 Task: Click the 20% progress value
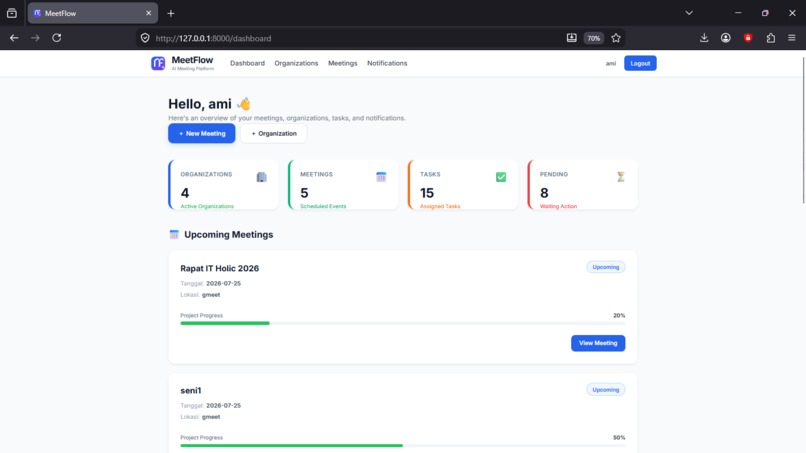click(x=619, y=315)
